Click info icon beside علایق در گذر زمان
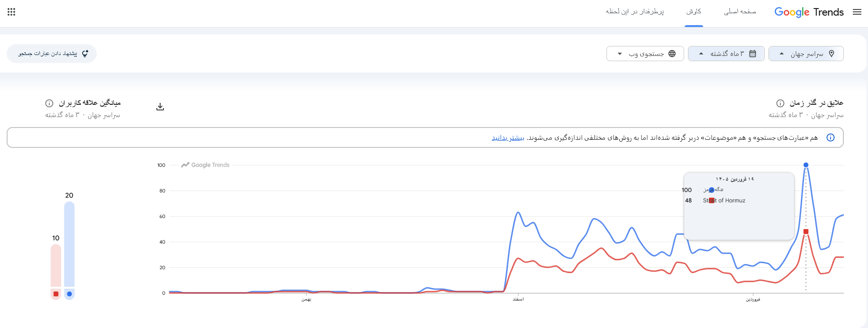Viewport: 868px width, 328px height. pyautogui.click(x=780, y=103)
